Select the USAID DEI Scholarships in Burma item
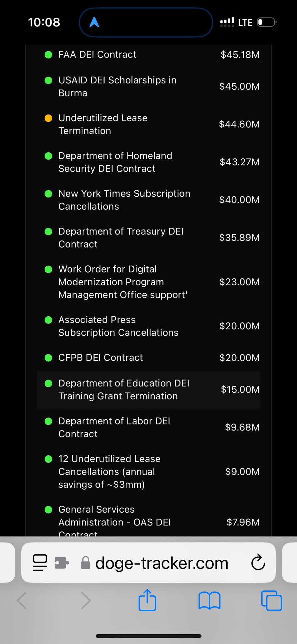 [117, 86]
